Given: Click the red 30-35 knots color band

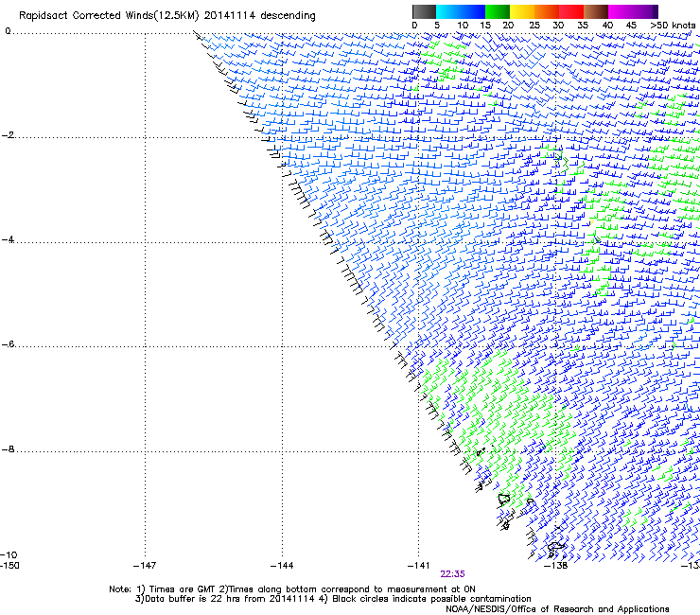Looking at the screenshot, I should pyautogui.click(x=571, y=11).
